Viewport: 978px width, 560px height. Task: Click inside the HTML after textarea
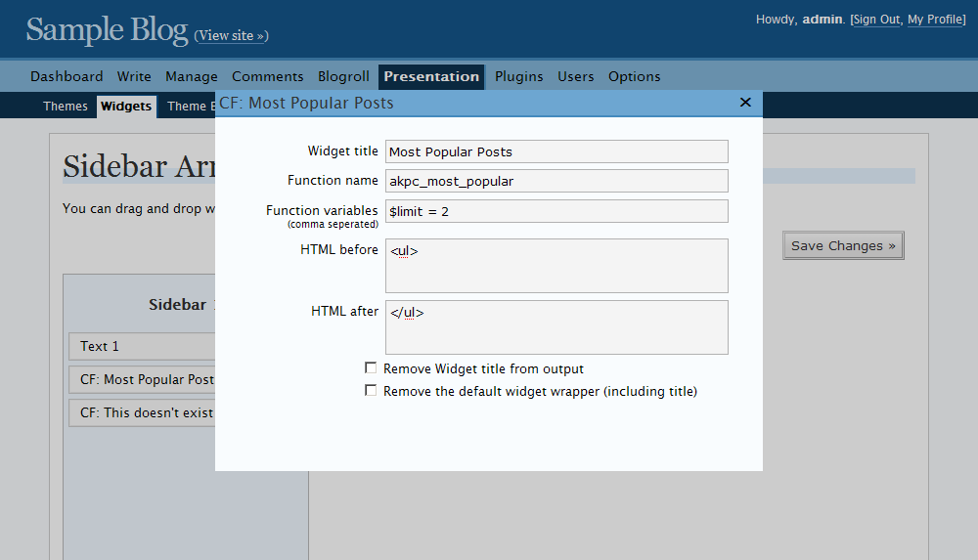click(x=556, y=327)
